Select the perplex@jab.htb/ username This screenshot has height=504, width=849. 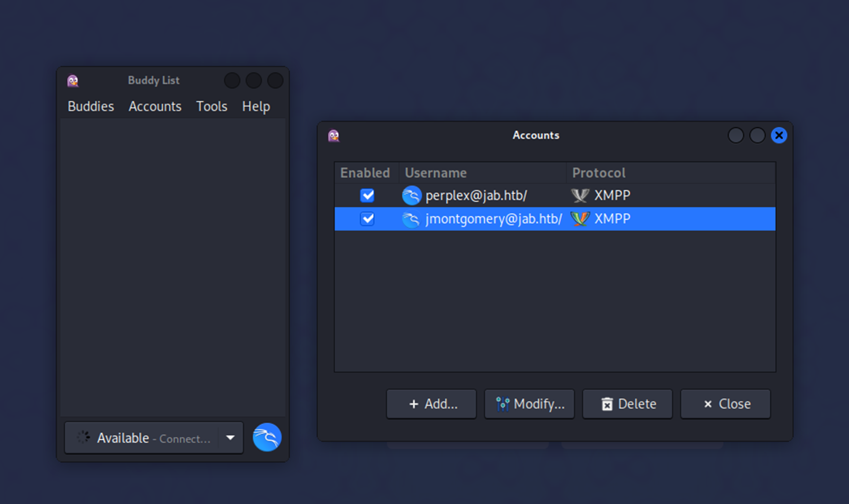click(476, 195)
